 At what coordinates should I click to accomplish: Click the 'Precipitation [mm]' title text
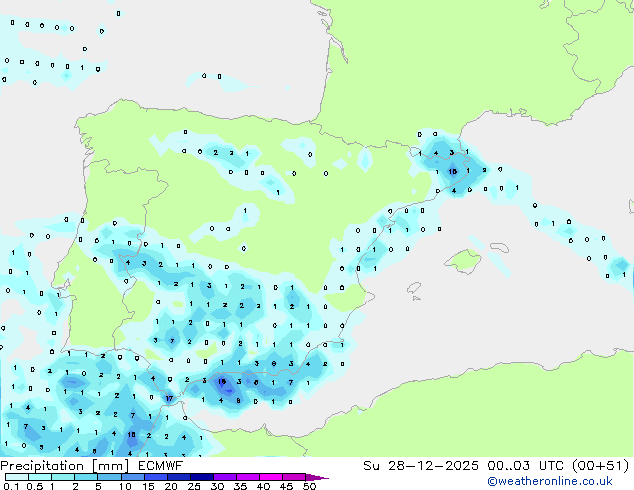coord(64,466)
